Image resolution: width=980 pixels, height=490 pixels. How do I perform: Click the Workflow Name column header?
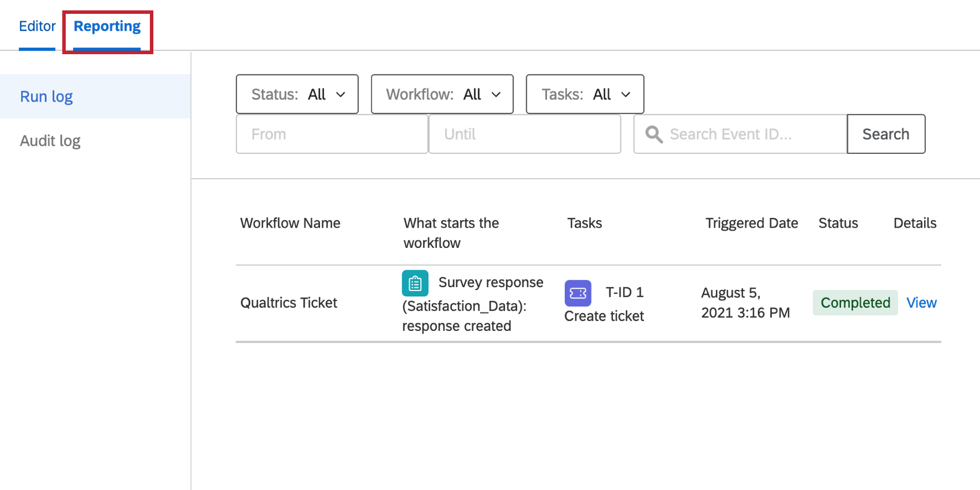tap(291, 223)
